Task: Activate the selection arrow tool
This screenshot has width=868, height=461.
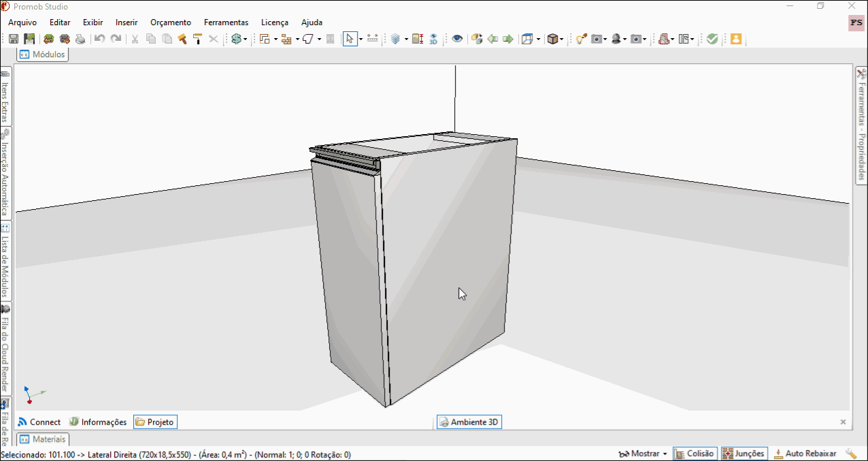Action: 350,39
